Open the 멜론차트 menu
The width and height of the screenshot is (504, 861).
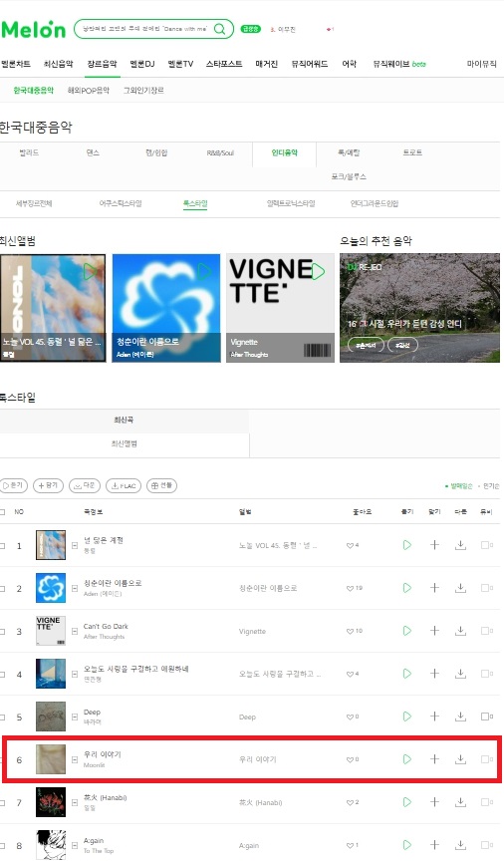click(x=15, y=64)
